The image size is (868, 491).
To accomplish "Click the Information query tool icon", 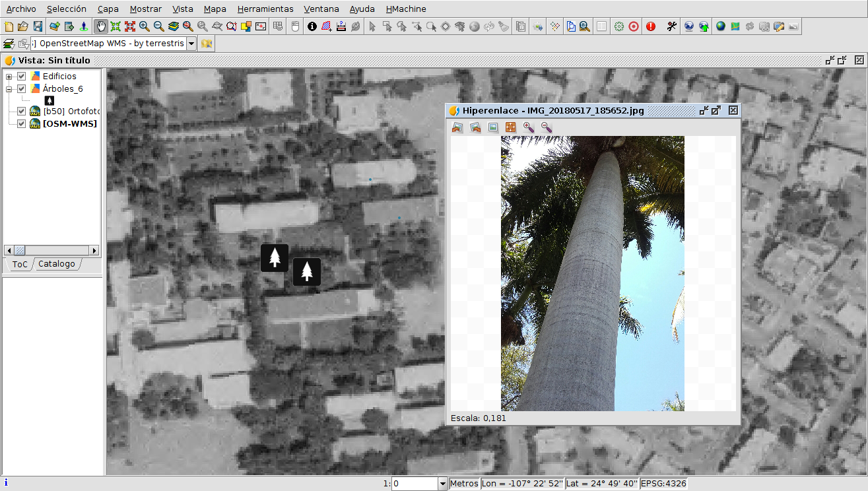I will pos(312,26).
